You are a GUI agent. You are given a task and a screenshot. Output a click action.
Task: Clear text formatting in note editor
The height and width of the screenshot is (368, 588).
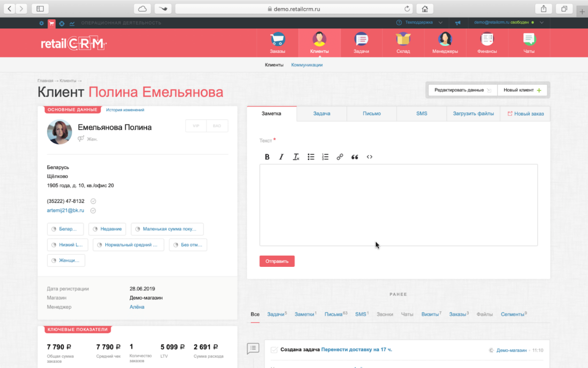point(296,157)
